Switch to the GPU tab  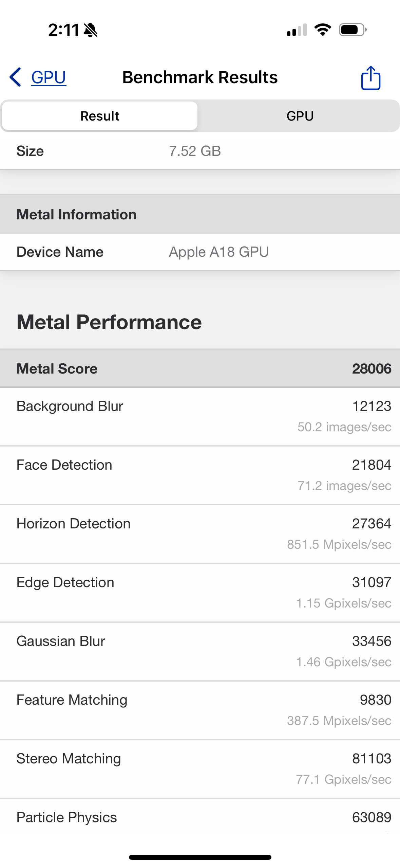(300, 116)
